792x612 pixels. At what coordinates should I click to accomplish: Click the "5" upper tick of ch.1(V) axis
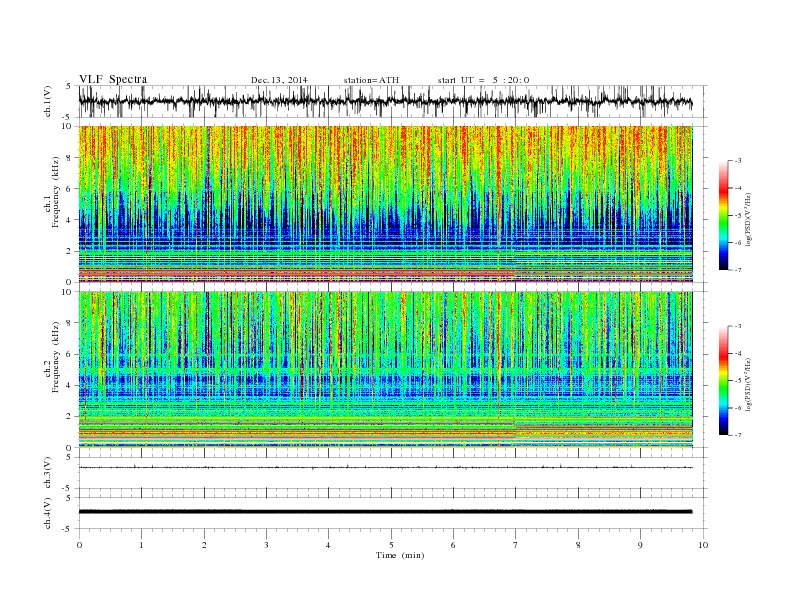(x=69, y=86)
